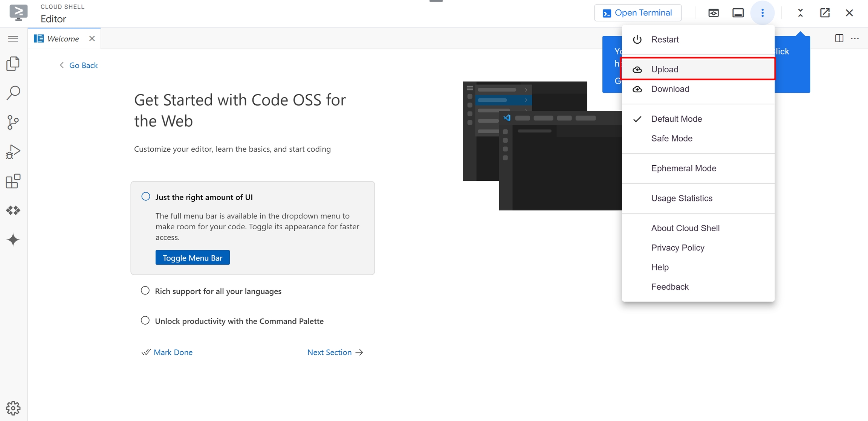Click the split editor layout icon

pyautogui.click(x=839, y=38)
